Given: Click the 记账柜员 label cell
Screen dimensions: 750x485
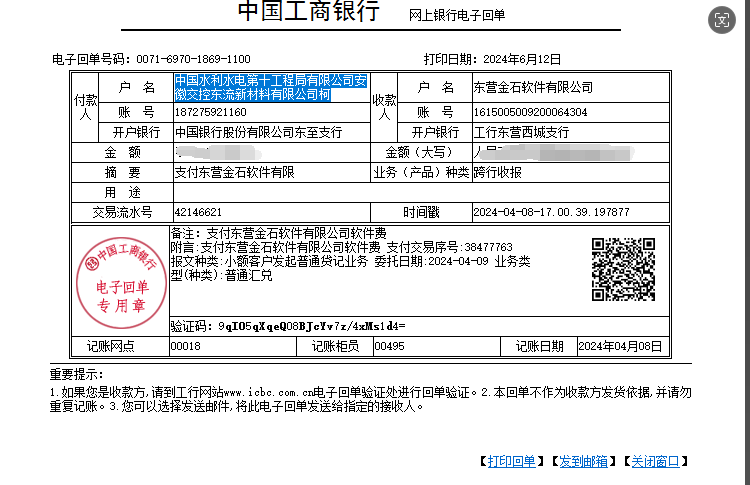Looking at the screenshot, I should click(335, 346).
